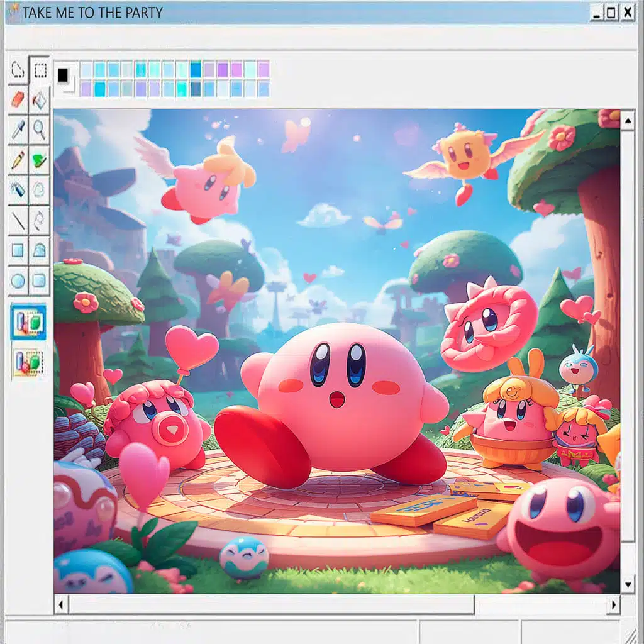Select the Free-Form Select tool

click(x=18, y=70)
